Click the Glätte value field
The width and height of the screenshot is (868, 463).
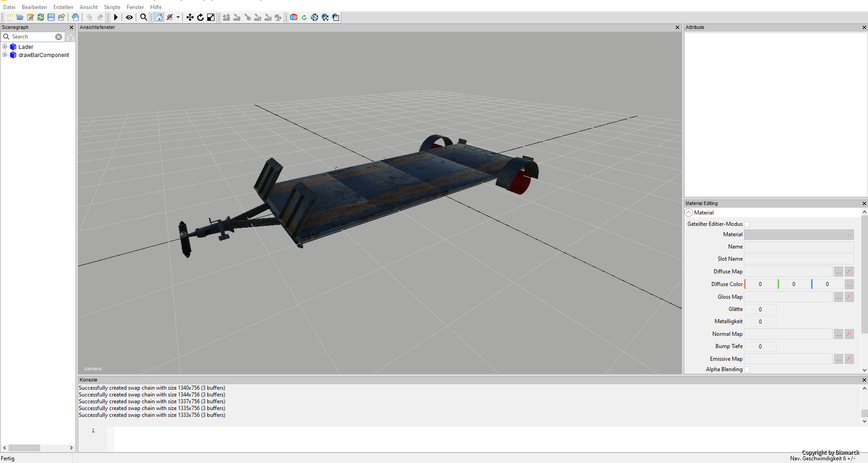(x=760, y=309)
